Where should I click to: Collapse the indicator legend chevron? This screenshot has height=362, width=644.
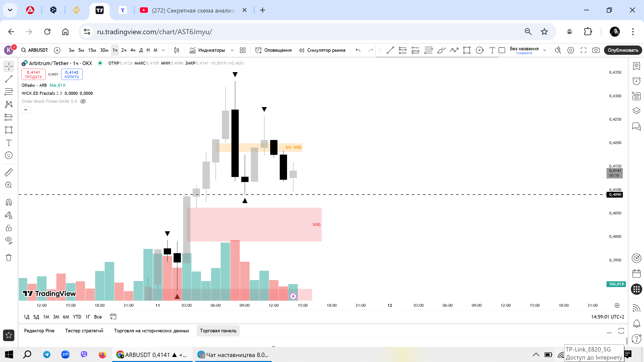pyautogui.click(x=26, y=110)
